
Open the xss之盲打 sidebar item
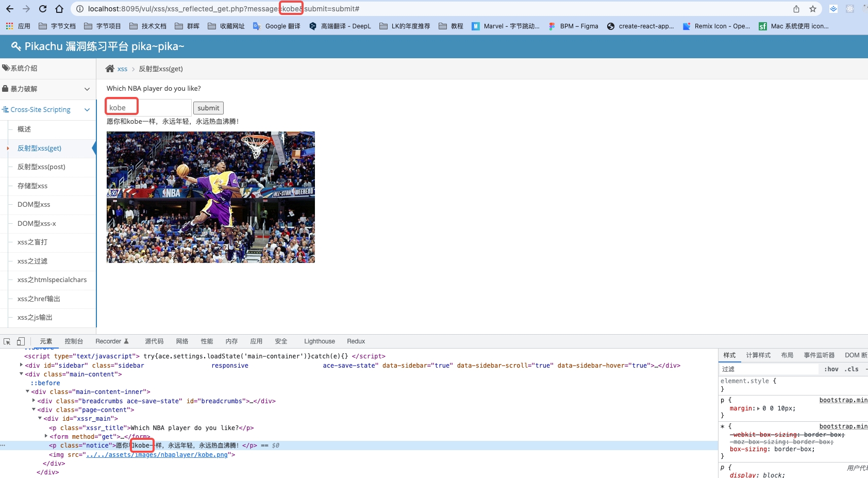tap(32, 242)
